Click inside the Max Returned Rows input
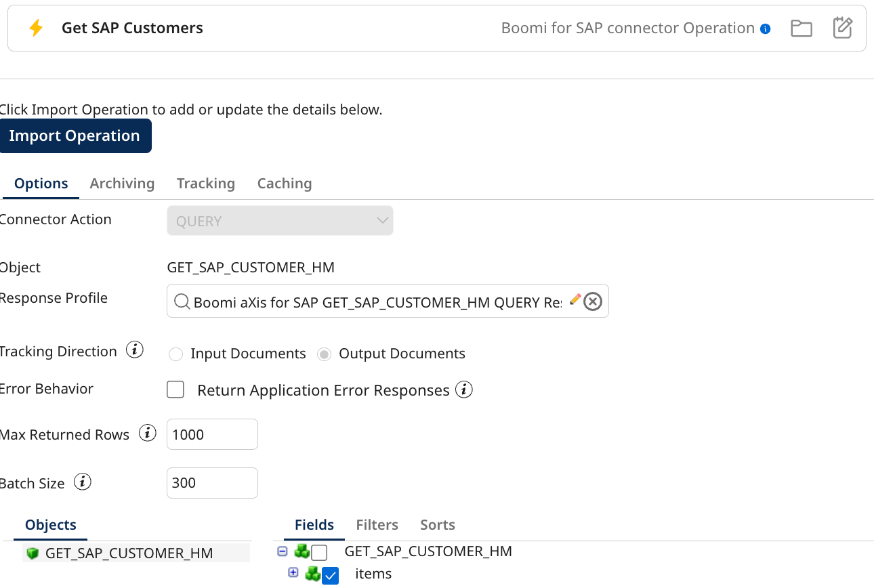 211,434
